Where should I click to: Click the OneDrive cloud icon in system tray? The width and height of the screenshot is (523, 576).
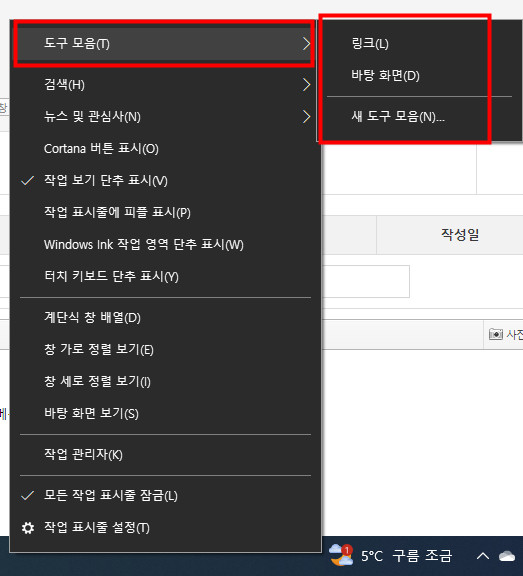point(506,556)
